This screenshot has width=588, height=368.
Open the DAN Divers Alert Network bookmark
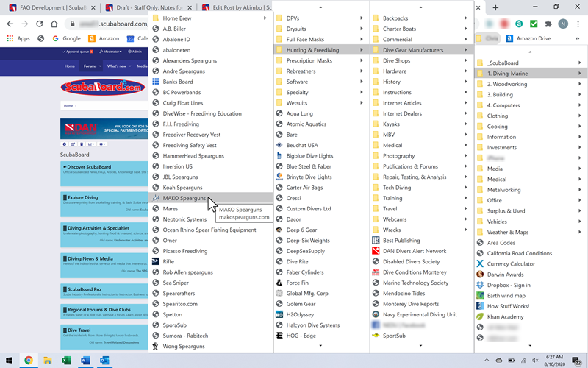pos(421,251)
